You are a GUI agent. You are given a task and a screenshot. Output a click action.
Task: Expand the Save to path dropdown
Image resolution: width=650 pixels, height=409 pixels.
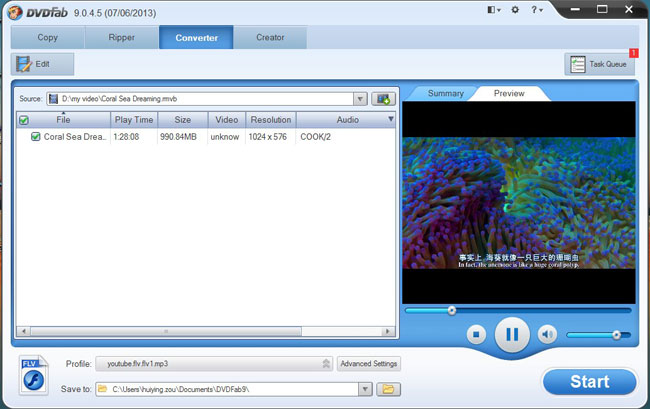coord(365,389)
